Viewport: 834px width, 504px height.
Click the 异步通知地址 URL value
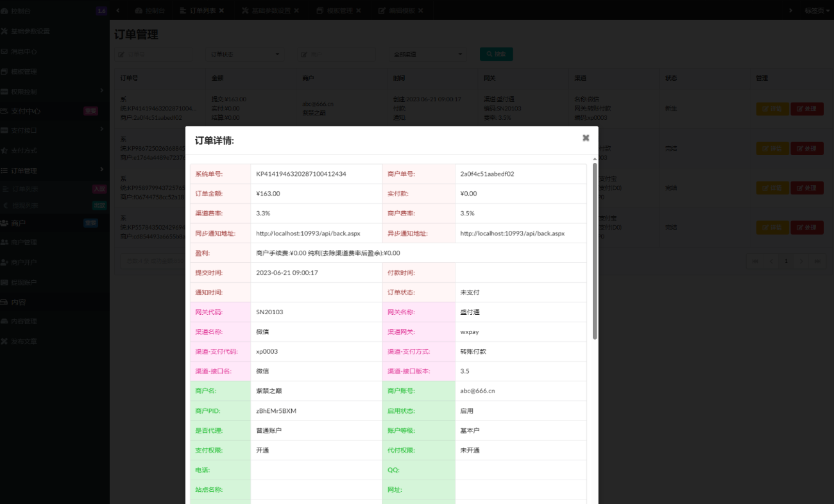pos(513,233)
